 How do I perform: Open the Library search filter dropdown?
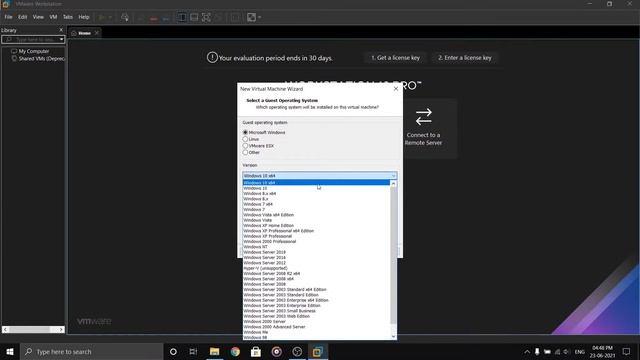point(61,40)
